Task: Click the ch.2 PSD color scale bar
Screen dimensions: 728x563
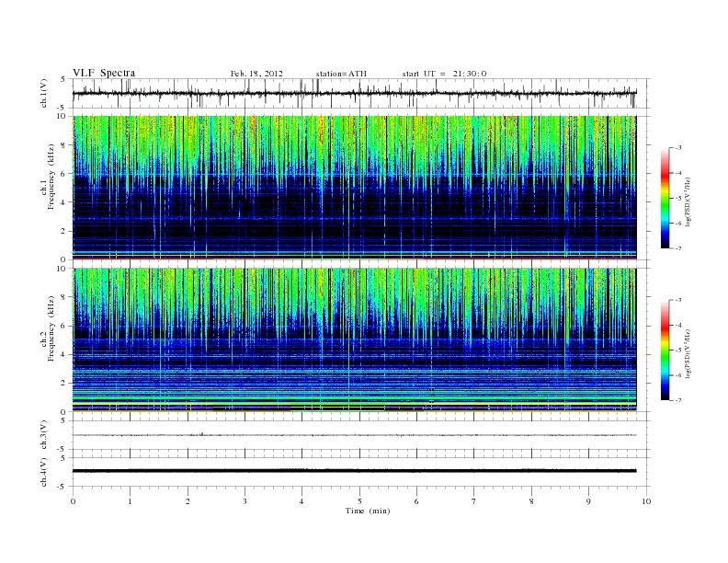Action: tap(665, 350)
